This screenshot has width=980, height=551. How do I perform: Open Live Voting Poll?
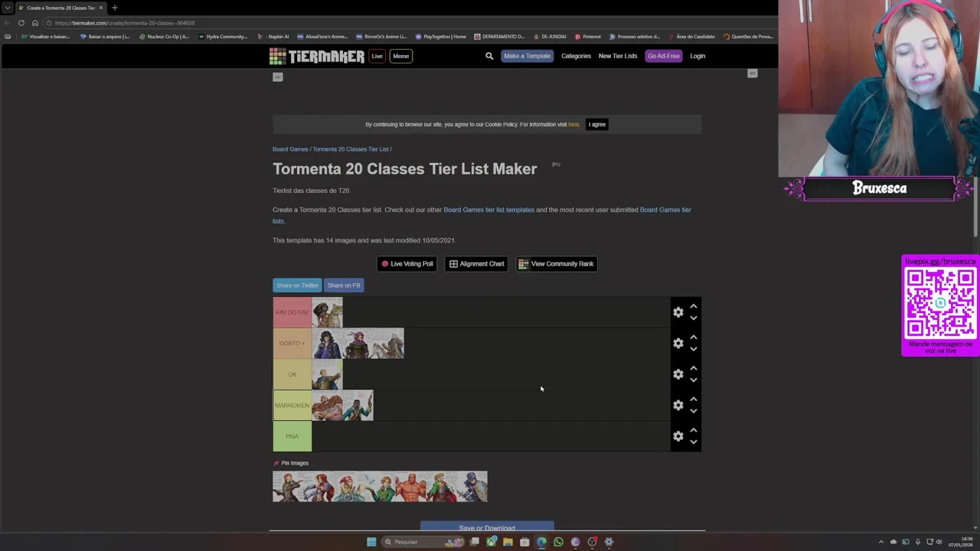[x=407, y=264]
